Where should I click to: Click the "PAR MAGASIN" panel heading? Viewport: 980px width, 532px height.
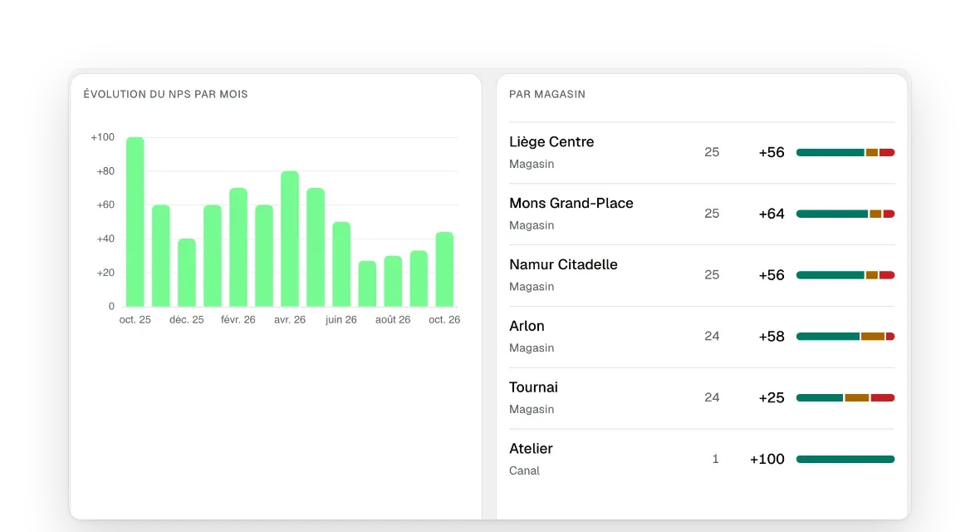click(546, 95)
